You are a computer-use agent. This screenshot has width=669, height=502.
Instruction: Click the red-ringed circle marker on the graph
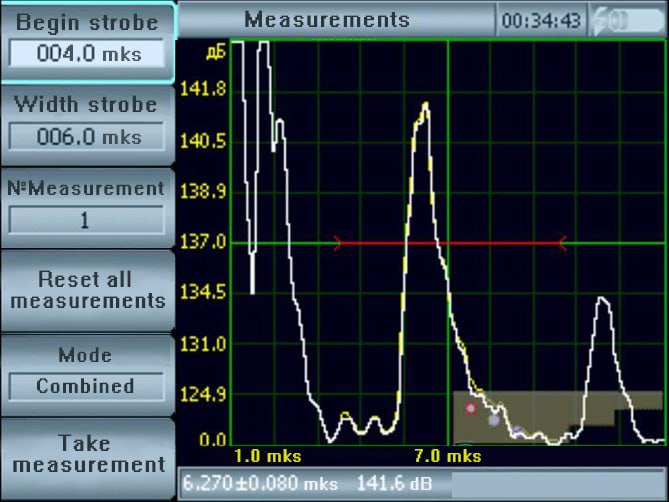(x=470, y=408)
